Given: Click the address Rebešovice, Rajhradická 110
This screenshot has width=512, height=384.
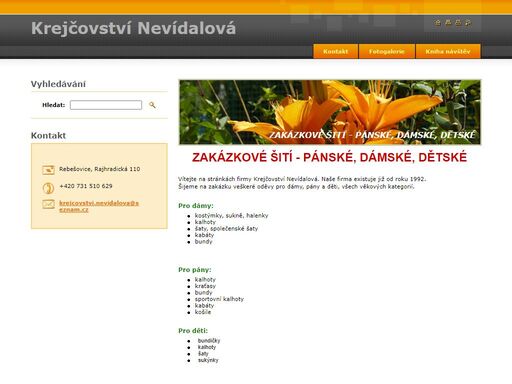Looking at the screenshot, I should (x=99, y=169).
